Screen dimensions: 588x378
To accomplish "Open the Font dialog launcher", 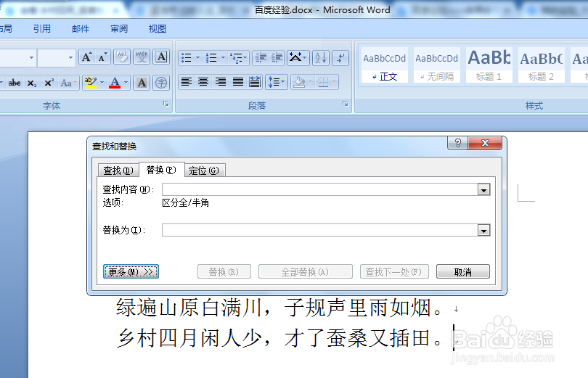I will 166,104.
